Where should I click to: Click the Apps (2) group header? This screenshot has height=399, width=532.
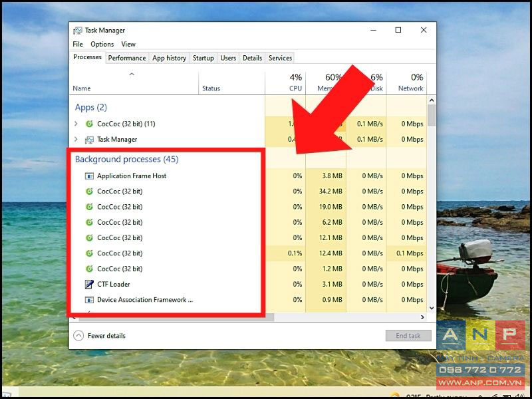tap(91, 108)
